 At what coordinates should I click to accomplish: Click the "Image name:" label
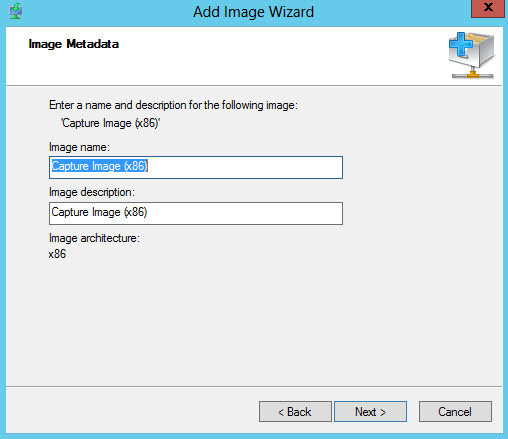(x=79, y=147)
